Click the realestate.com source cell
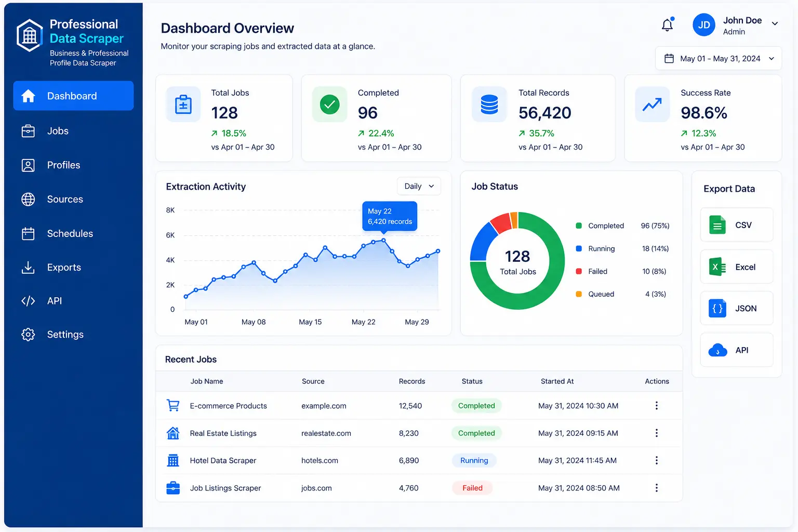798x532 pixels. (326, 433)
